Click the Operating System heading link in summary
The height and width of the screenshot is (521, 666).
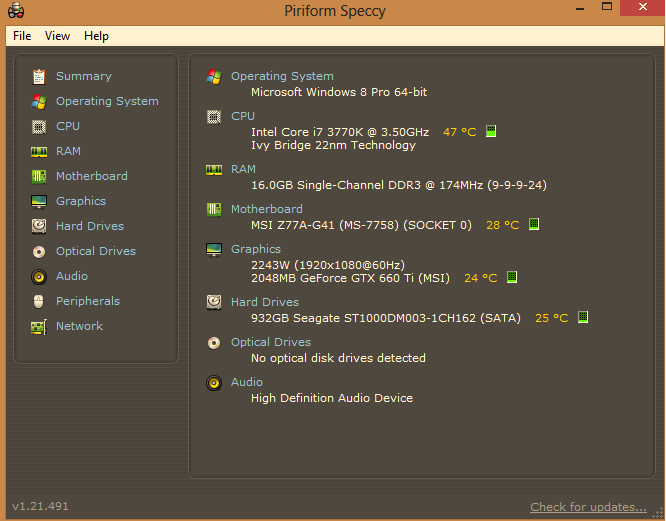point(282,76)
